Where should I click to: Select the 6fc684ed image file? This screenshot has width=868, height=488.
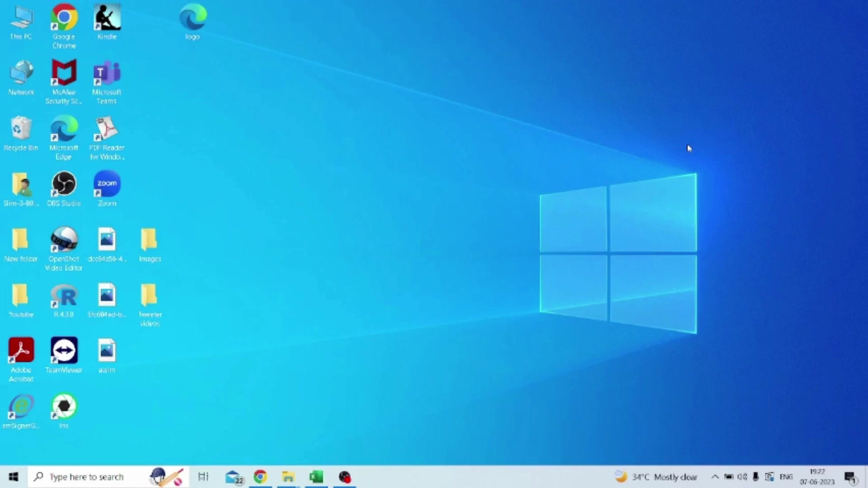pyautogui.click(x=107, y=300)
